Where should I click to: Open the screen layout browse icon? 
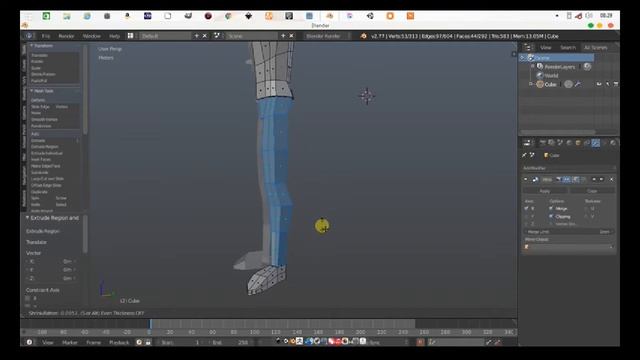tap(130, 36)
